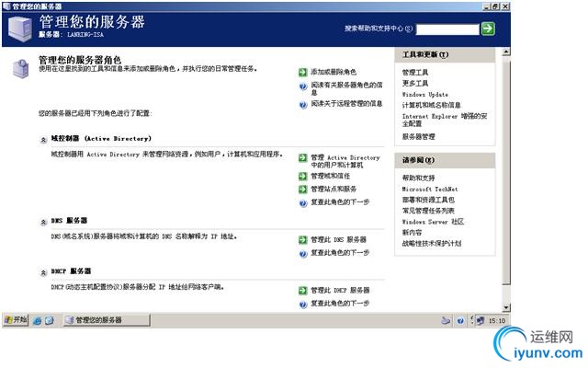
Task: Click the network computer tray icon
Action: coord(480,321)
